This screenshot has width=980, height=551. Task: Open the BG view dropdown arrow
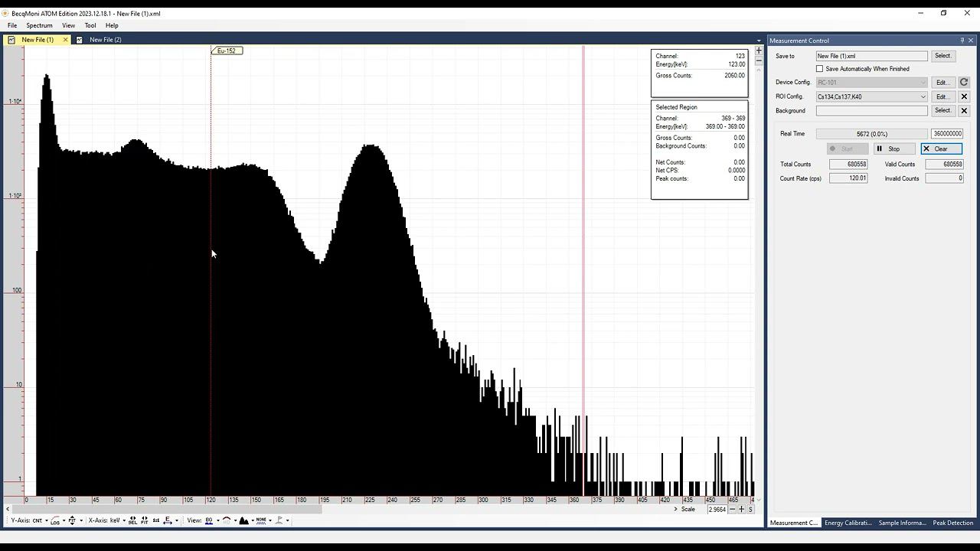217,520
